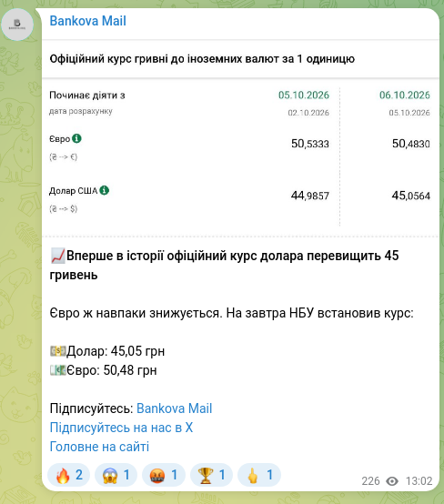This screenshot has height=504, width=444.
Task: Add the angry swearing face reaction
Action: (164, 475)
